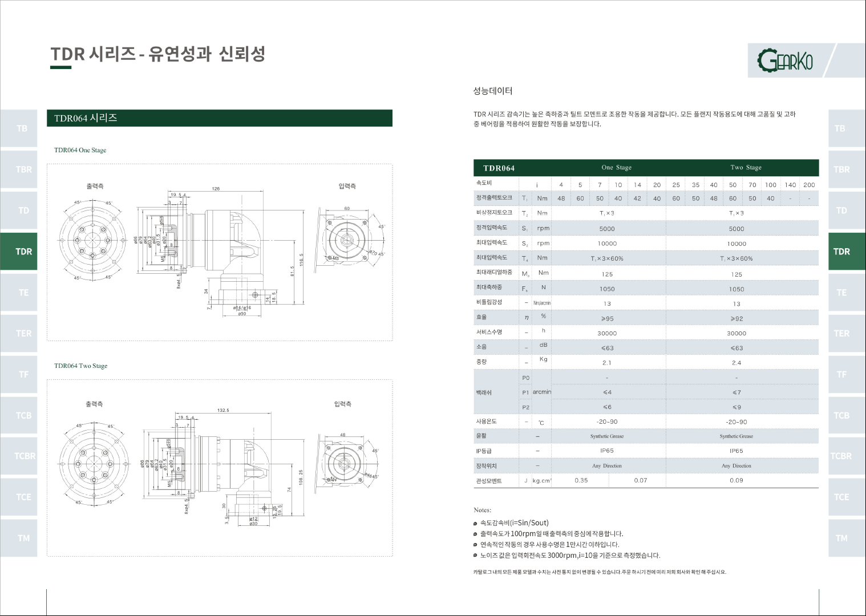Viewport: 866px width, 616px height.
Task: Select the TCB tab on the left edge
Action: (x=18, y=416)
